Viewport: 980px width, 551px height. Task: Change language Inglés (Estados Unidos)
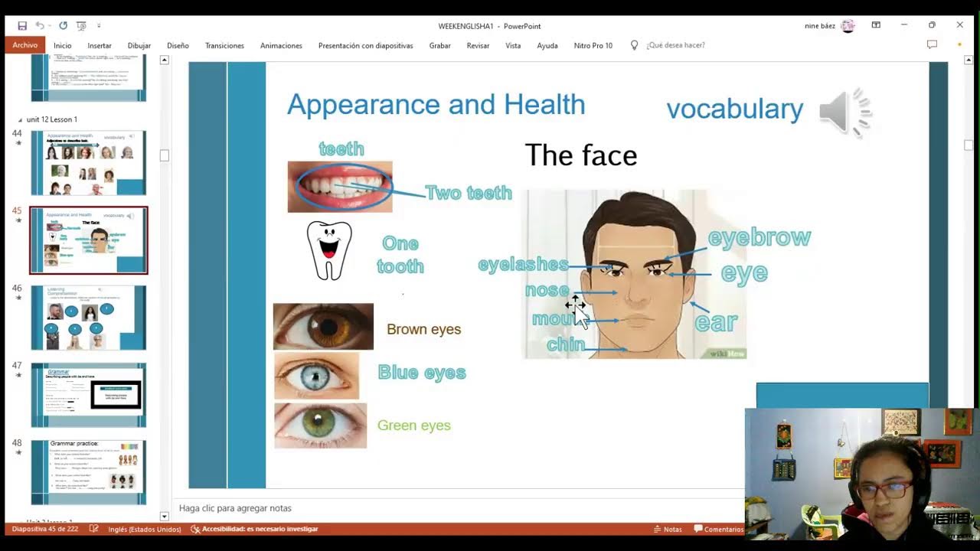(x=145, y=530)
